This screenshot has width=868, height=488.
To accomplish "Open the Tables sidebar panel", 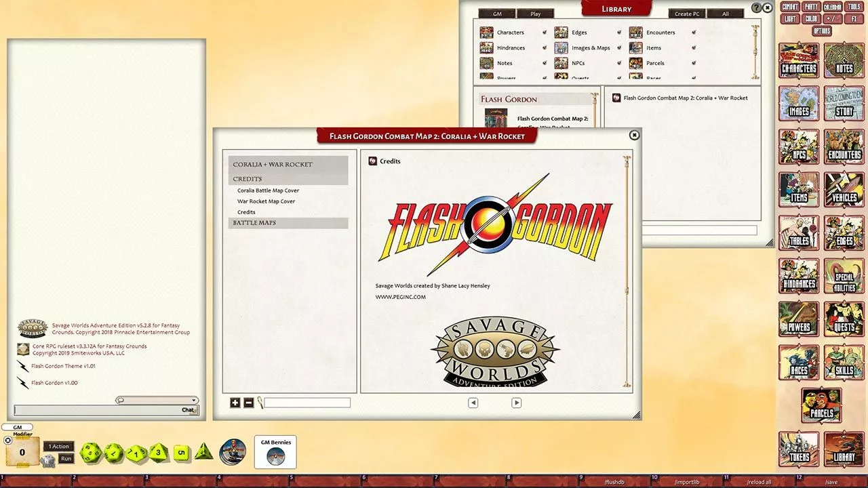I will pyautogui.click(x=799, y=235).
